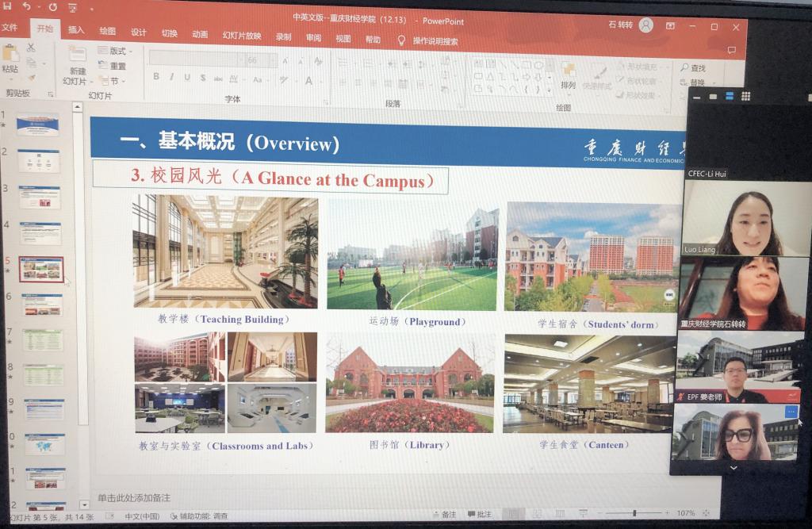This screenshot has height=529, width=812.
Task: Toggle the Notes (备注) pane in status bar
Action: [444, 514]
